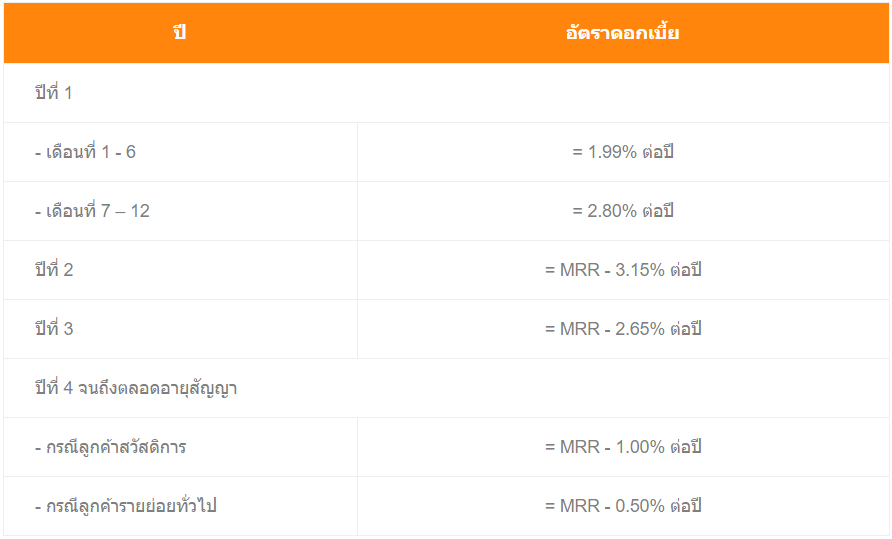The image size is (892, 539).
Task: Select the MRR - 1.00% rate cell
Action: click(x=623, y=447)
